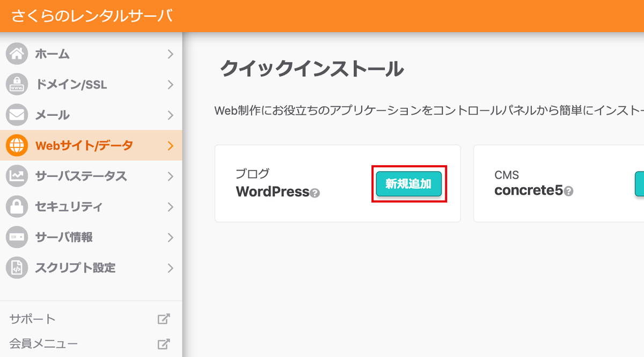Expand the サーバ情報 chevron

(170, 237)
